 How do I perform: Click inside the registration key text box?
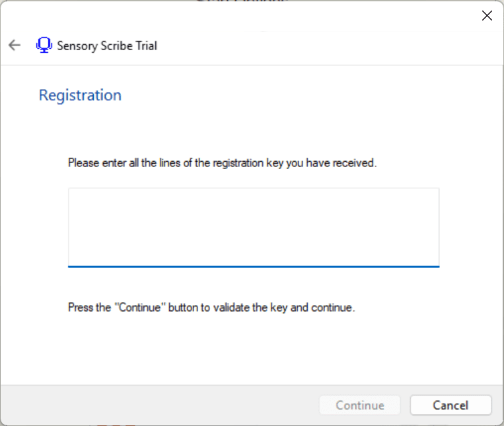click(253, 227)
